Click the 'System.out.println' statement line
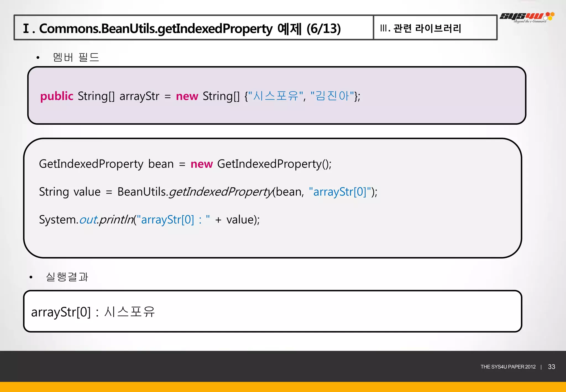Image resolution: width=566 pixels, height=392 pixels. (149, 220)
